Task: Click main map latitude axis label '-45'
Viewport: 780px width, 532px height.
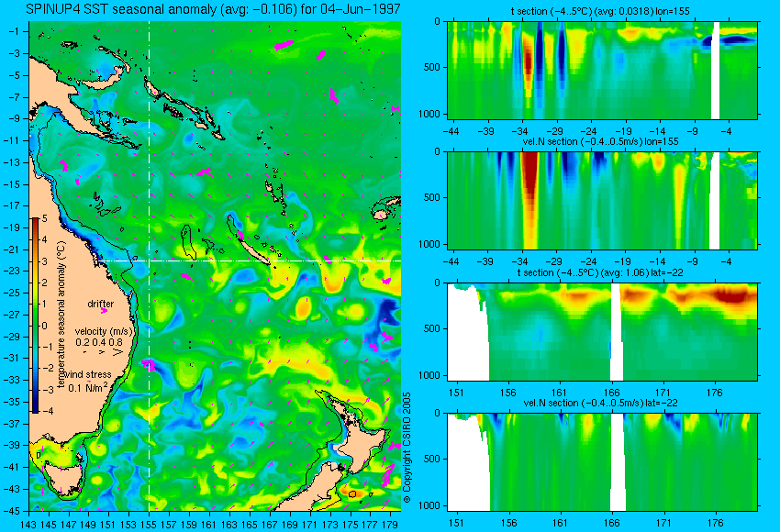Action: [12, 511]
